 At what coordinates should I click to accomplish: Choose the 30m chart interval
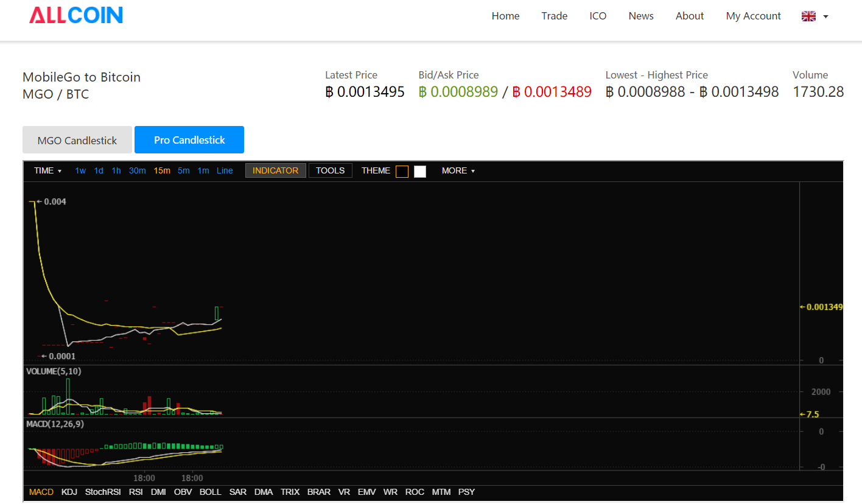pyautogui.click(x=138, y=170)
